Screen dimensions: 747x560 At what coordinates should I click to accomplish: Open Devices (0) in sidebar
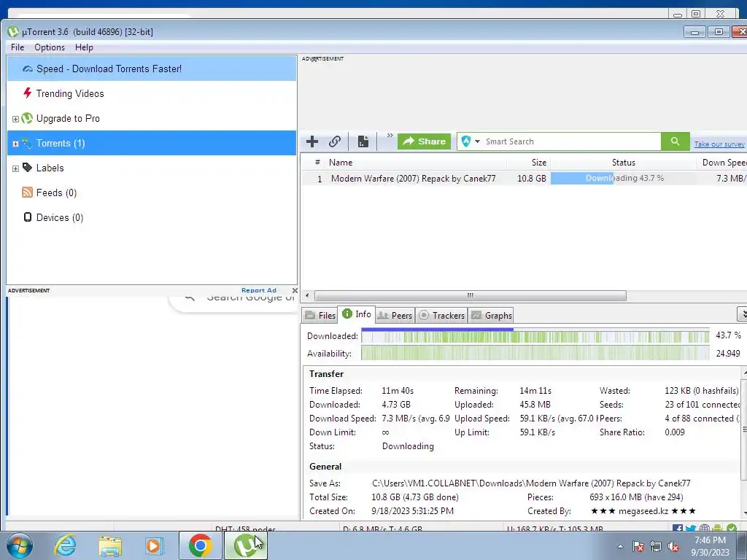point(60,217)
